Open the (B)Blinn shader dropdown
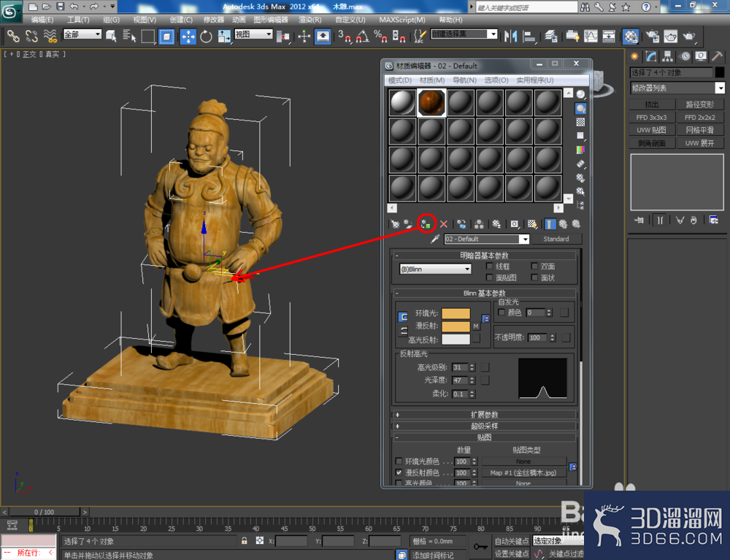Screen dimensions: 730x560 435,269
